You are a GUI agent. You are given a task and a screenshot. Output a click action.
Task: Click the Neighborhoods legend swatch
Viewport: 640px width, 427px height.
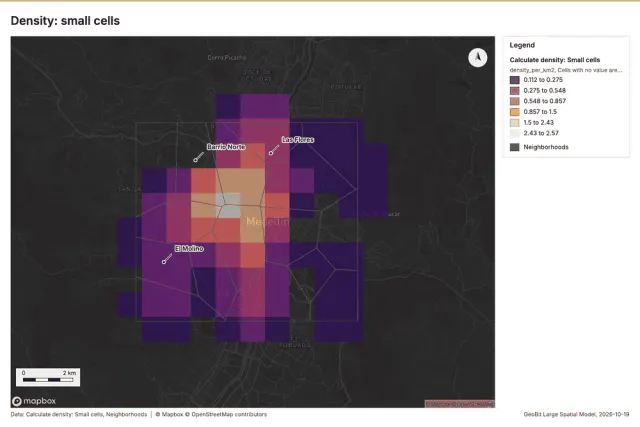515,147
